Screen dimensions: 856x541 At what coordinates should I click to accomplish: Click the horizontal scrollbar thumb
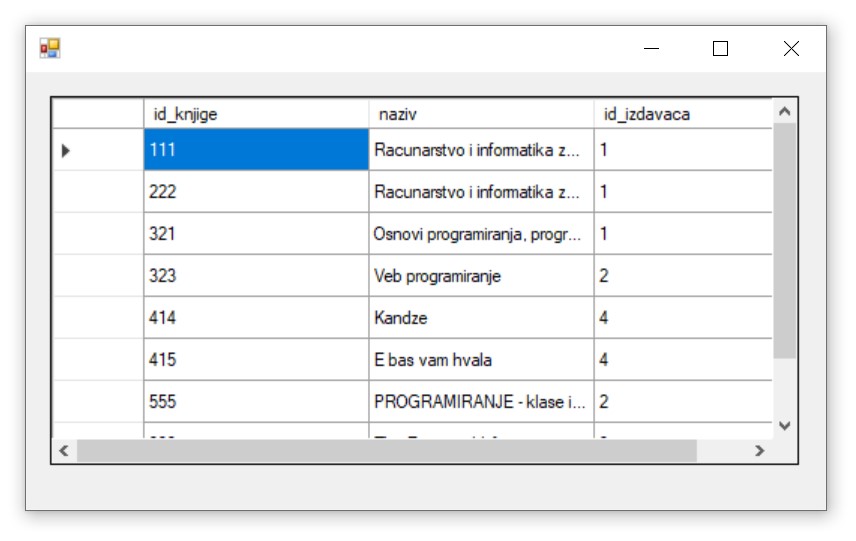coord(386,451)
